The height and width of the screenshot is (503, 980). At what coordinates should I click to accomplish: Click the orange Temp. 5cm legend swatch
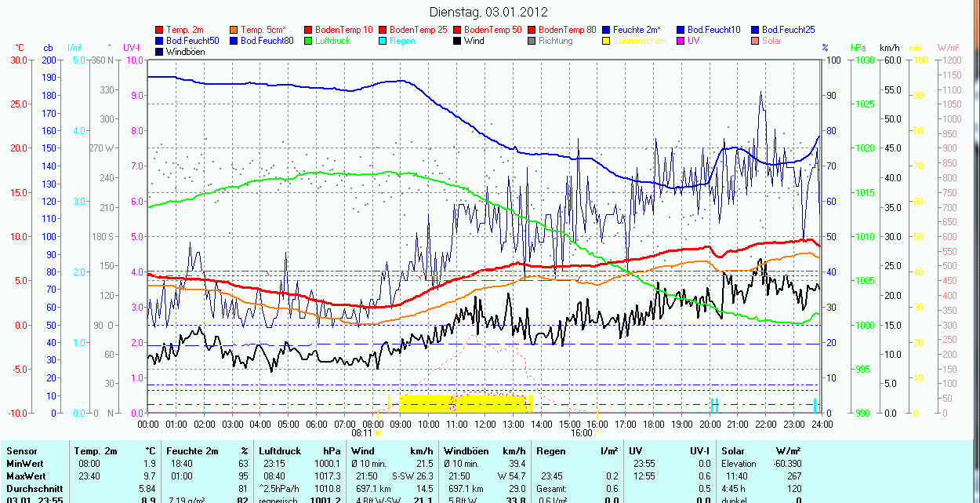pyautogui.click(x=234, y=30)
